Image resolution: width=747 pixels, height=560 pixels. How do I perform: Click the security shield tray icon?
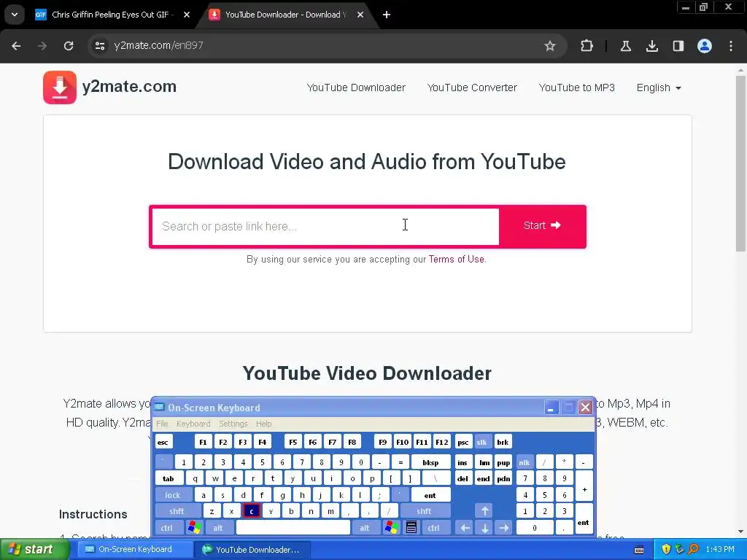(666, 550)
